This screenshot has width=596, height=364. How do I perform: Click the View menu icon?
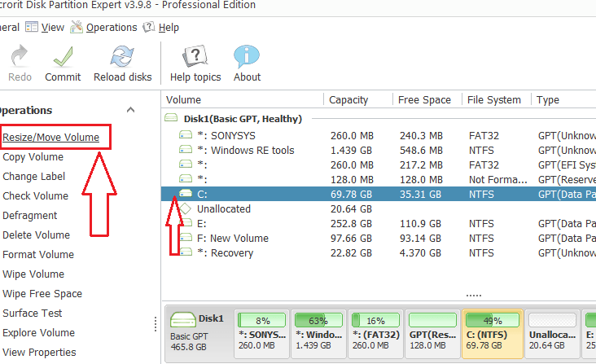coord(32,27)
